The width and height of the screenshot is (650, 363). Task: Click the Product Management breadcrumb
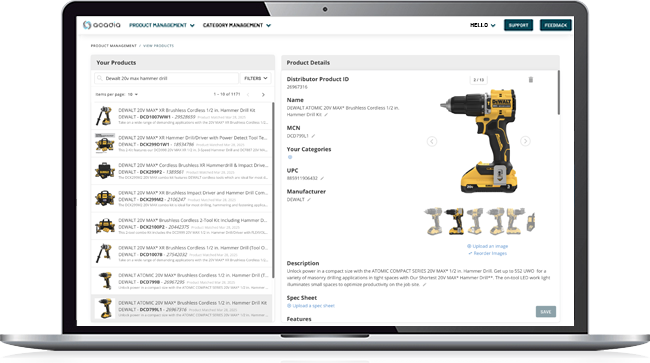[114, 46]
